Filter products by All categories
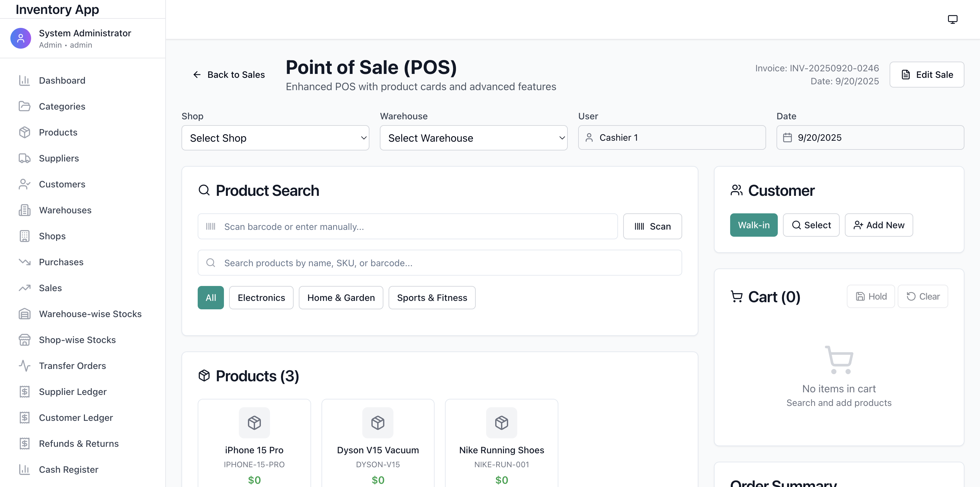 pos(211,298)
